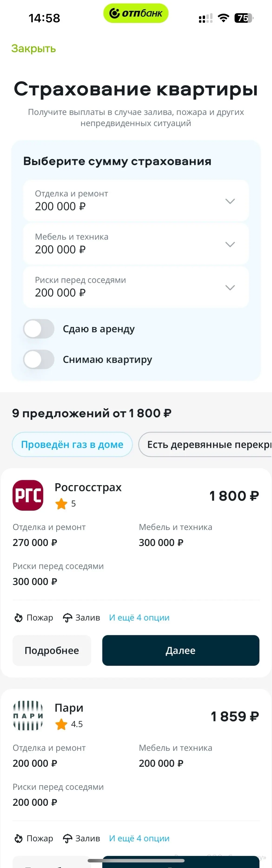Show 'И ещё 4 опции' for Rosgosstrakh

[x=139, y=618]
